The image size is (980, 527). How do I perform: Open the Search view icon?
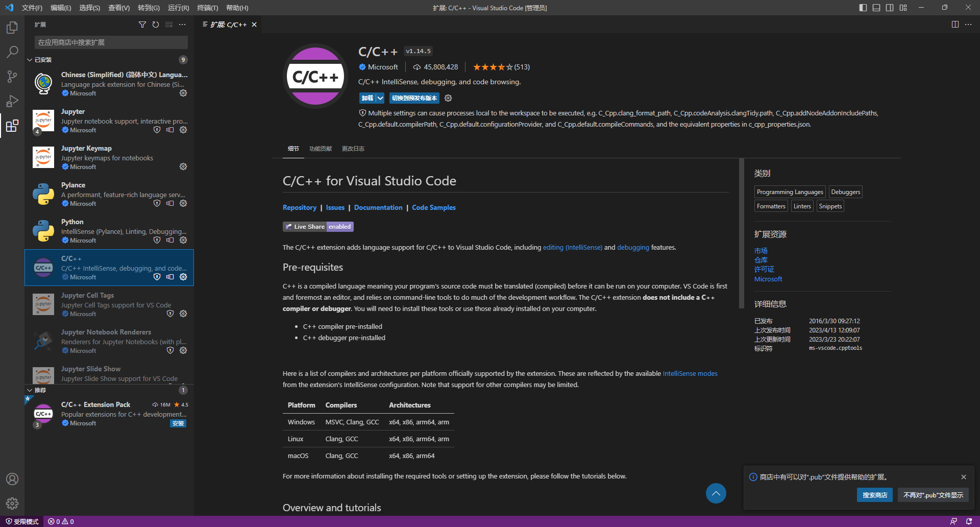(x=12, y=52)
